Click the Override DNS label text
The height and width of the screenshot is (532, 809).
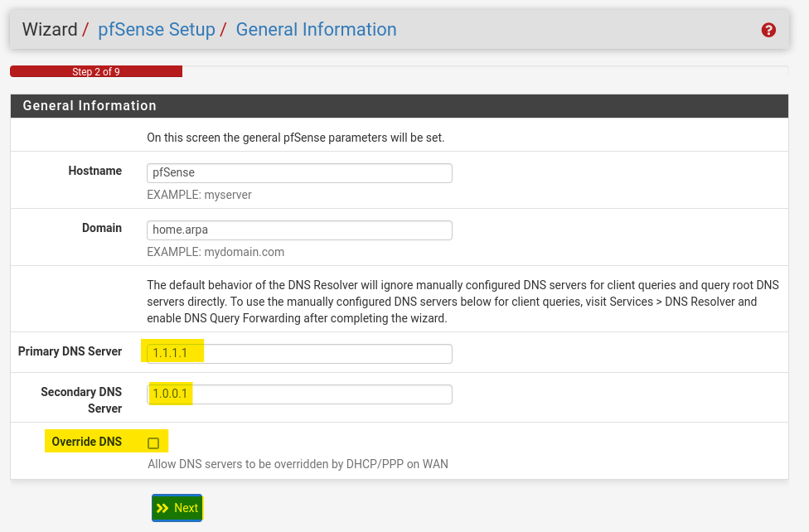[87, 442]
